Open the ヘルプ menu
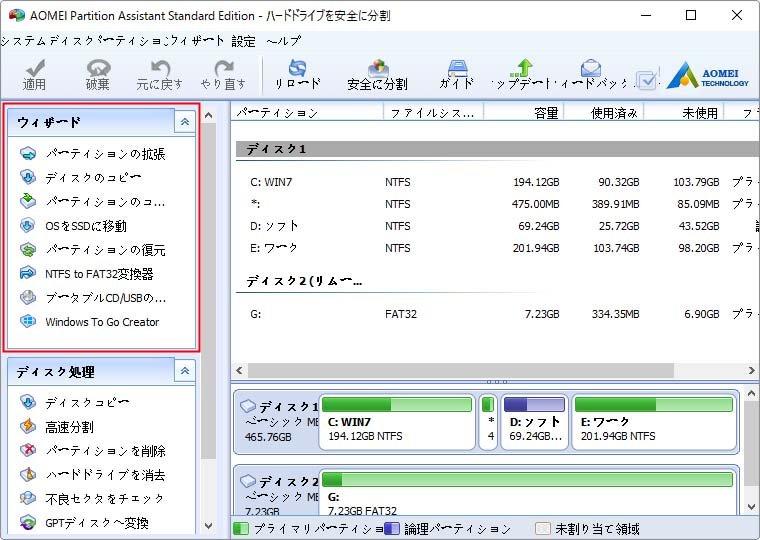Viewport: 760px width, 540px height. [x=284, y=41]
